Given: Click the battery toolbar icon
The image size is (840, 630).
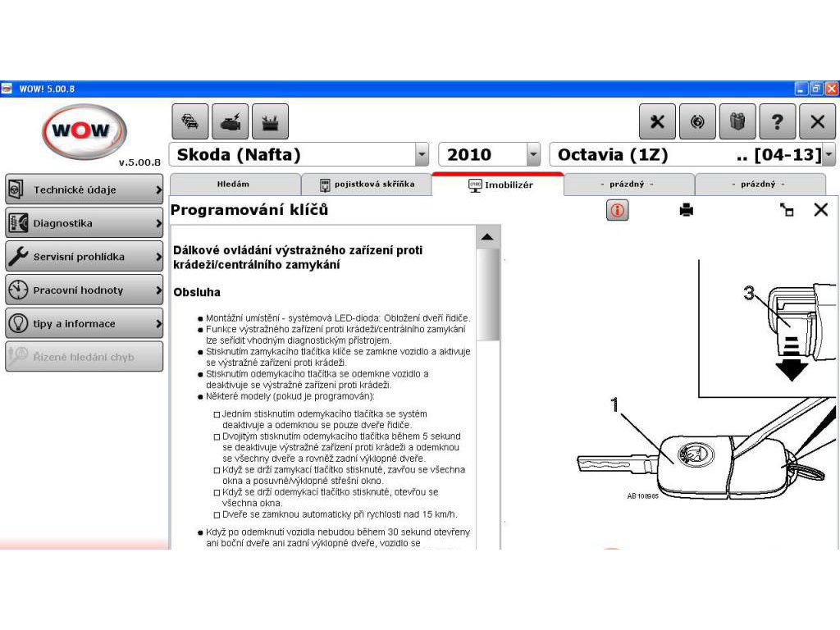Looking at the screenshot, I should [x=270, y=121].
